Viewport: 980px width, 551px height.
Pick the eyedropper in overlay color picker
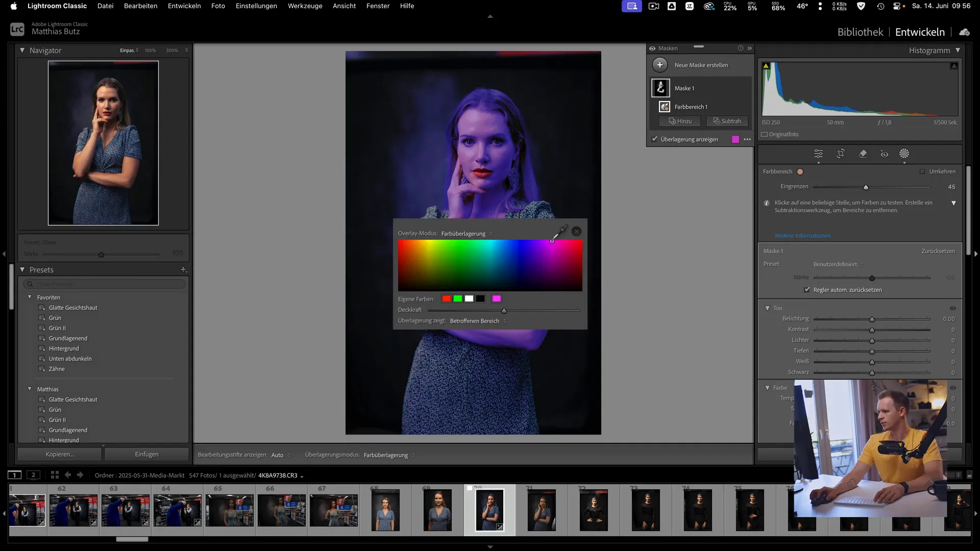coord(561,231)
